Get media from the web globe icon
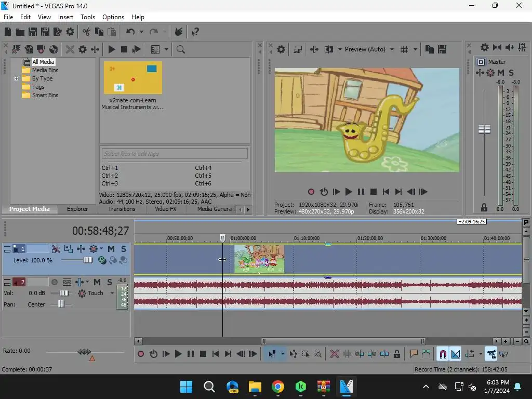Image resolution: width=532 pixels, height=399 pixels. tap(54, 49)
